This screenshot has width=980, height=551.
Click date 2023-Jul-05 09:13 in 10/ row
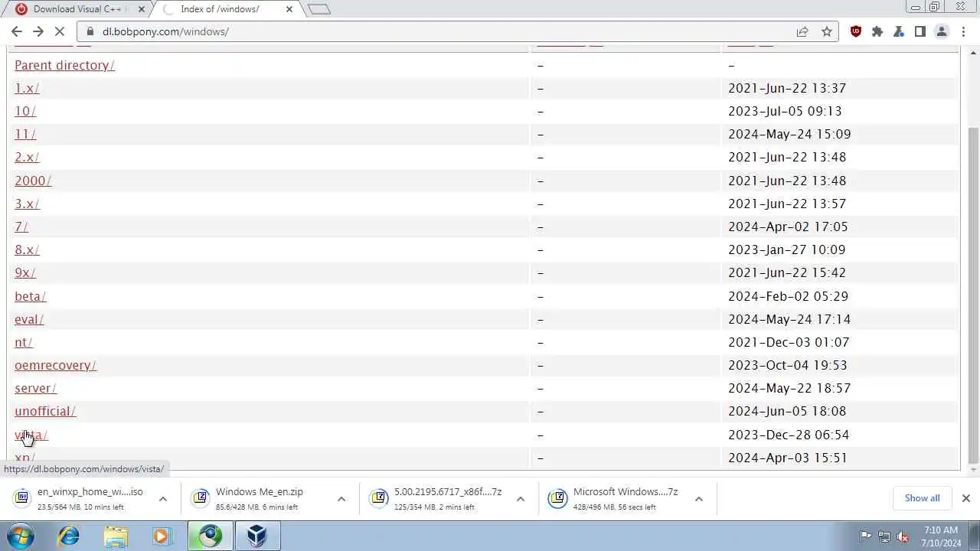(785, 111)
